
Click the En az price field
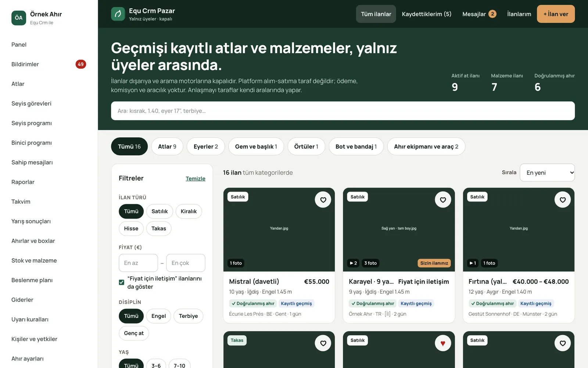point(138,263)
